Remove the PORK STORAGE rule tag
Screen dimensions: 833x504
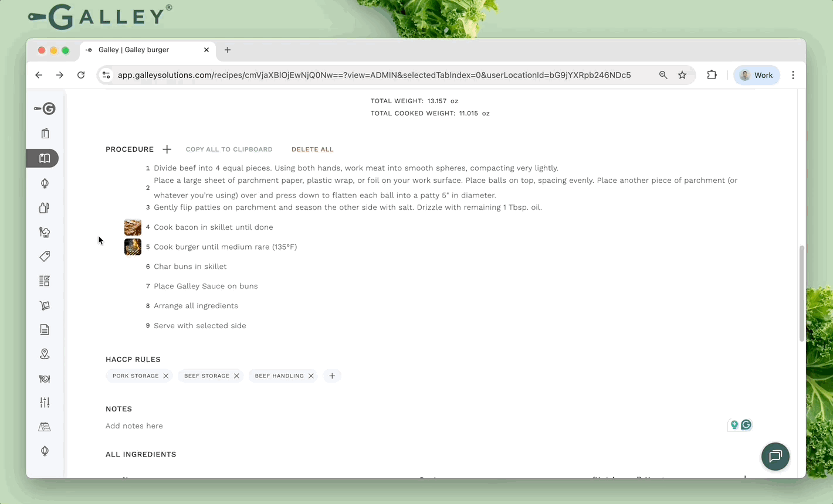coord(166,376)
